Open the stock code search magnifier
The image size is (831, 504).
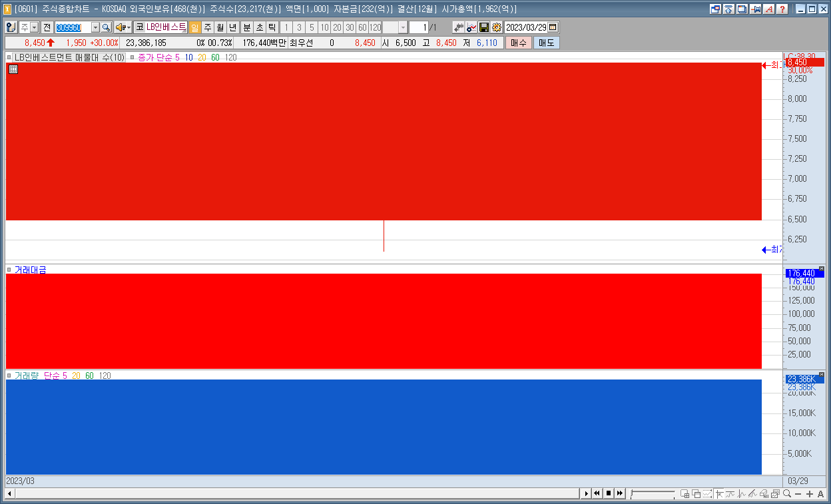coord(106,27)
